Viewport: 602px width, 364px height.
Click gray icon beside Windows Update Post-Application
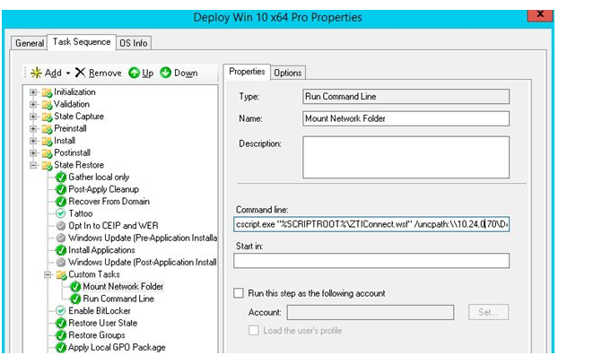tap(61, 263)
